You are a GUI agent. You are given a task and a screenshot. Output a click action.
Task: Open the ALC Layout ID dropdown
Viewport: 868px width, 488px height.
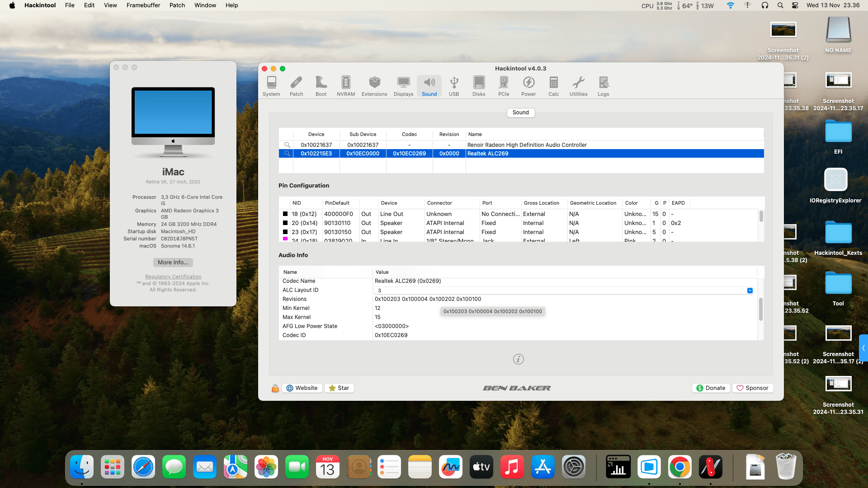pos(750,291)
